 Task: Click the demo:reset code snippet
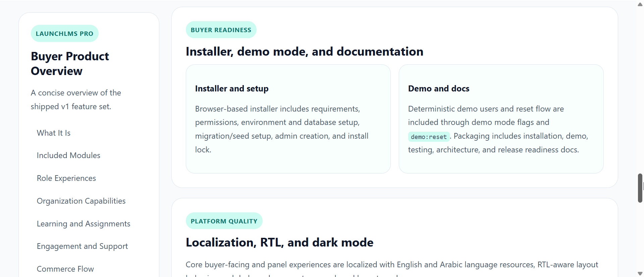pyautogui.click(x=429, y=137)
